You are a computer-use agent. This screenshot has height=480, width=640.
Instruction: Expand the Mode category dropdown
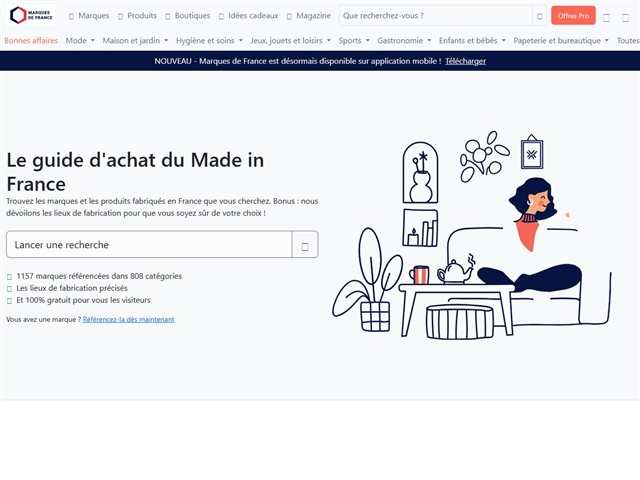(80, 40)
